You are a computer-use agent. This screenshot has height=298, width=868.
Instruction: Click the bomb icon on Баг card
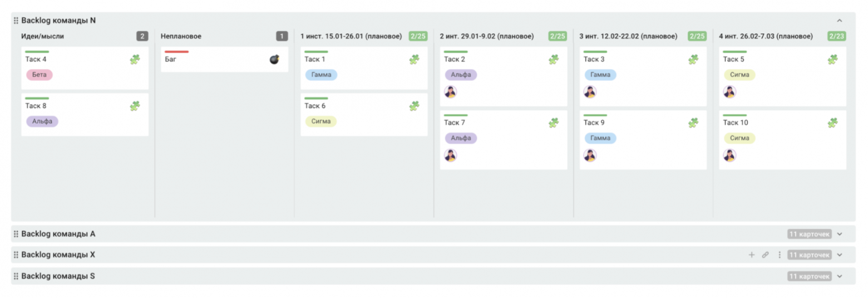tap(274, 59)
